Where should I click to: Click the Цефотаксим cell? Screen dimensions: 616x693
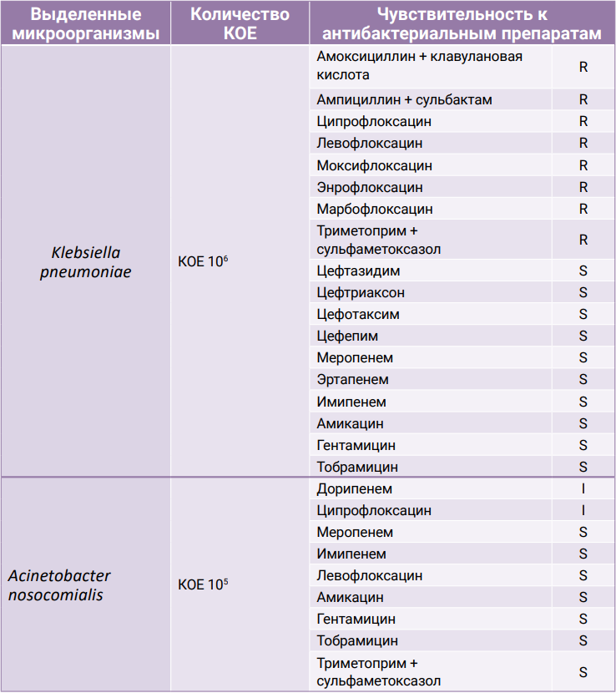(x=358, y=315)
